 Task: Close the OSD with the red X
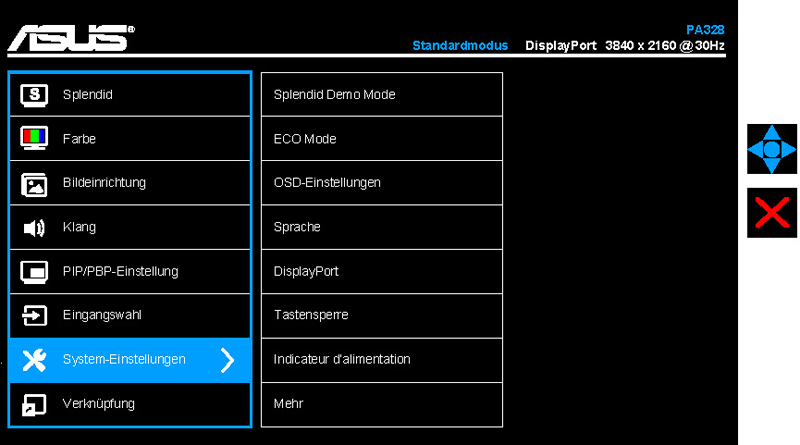coord(771,212)
